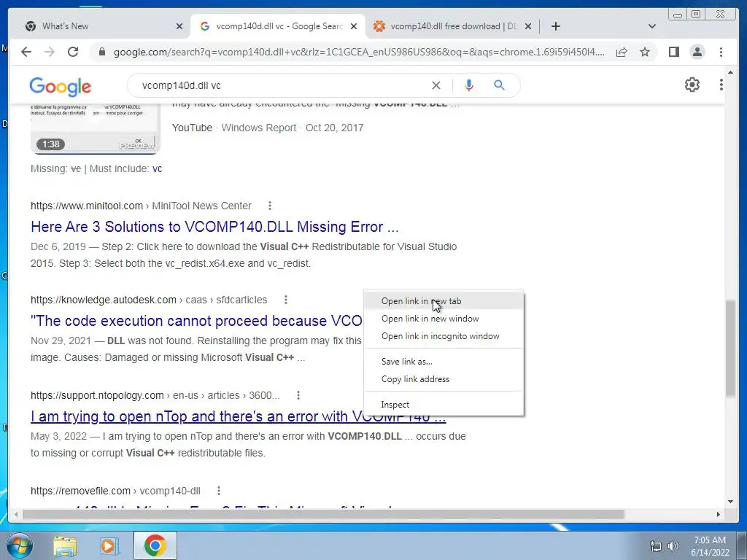Open Here Are 3 Solutions to VCOMP140.DLL result
The image size is (747, 560).
point(214,227)
